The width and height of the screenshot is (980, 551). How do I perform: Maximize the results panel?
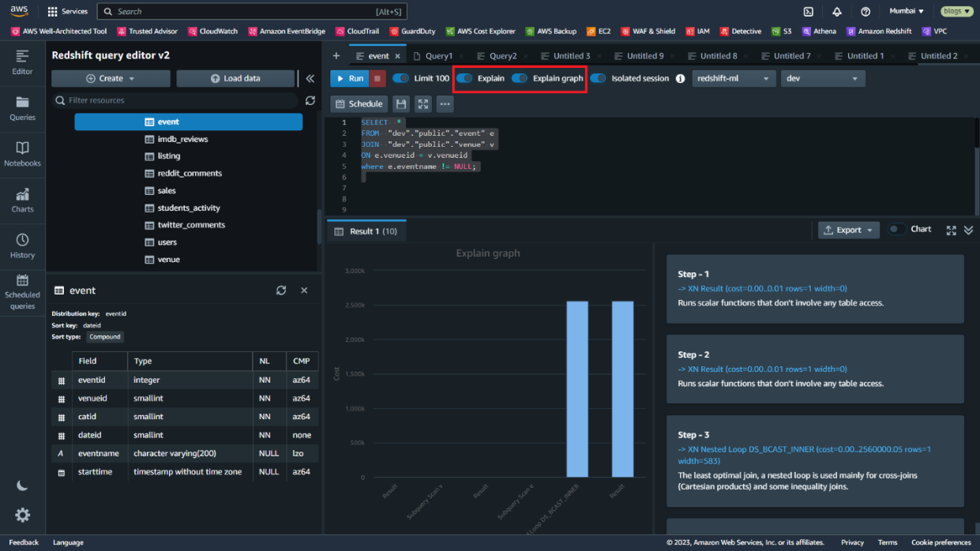(951, 230)
